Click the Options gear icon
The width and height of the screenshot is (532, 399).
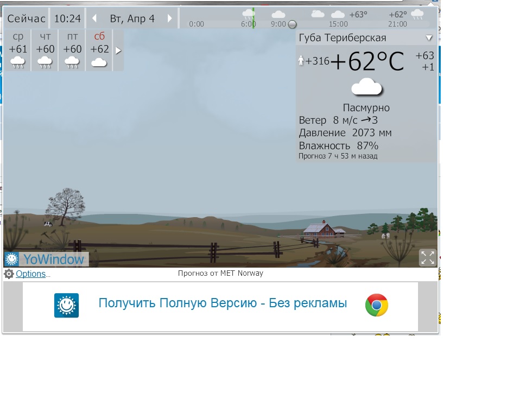9,274
